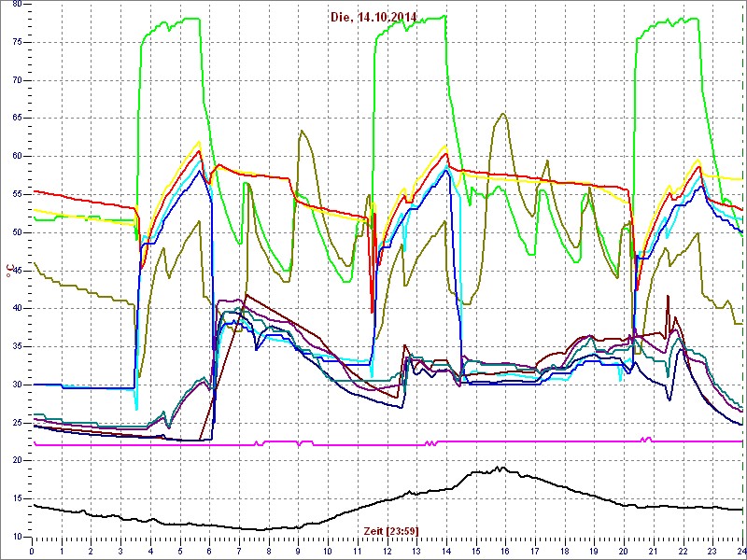Image resolution: width=747 pixels, height=560 pixels.
Task: Select the '65' value on the temperature axis
Action: [x=15, y=119]
